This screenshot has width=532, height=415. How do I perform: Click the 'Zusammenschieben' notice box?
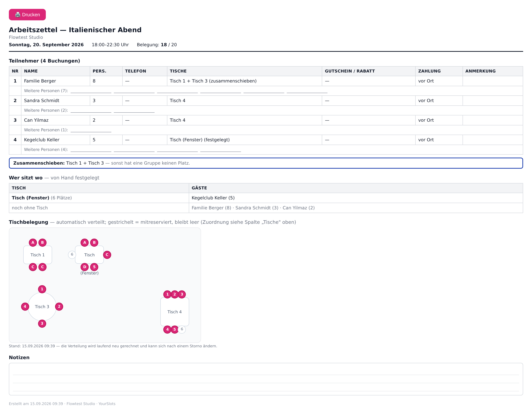266,163
